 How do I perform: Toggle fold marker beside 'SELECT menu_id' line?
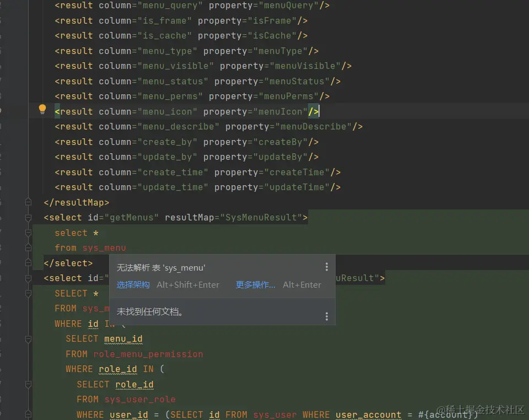point(28,338)
